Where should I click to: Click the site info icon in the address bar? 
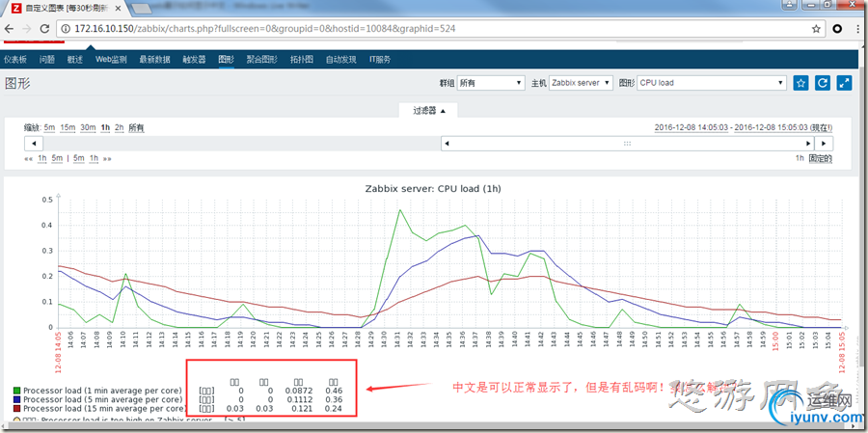(65, 29)
